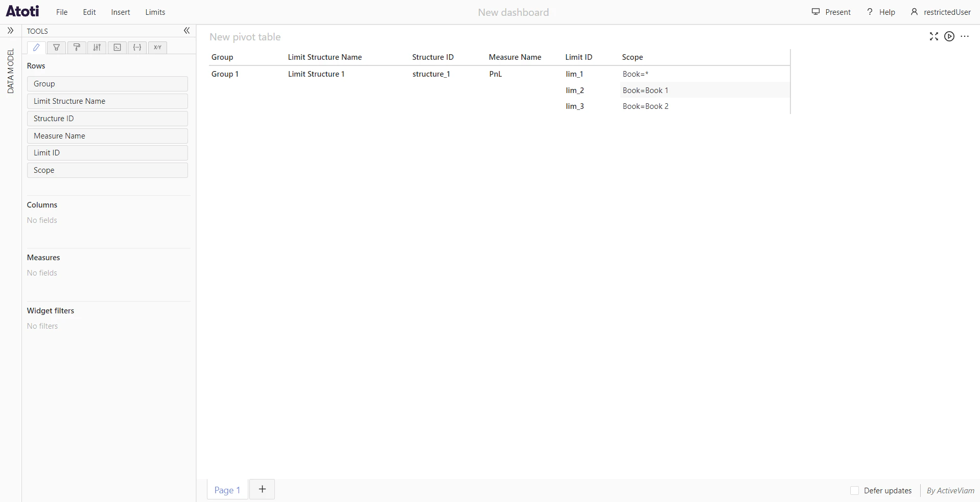Image resolution: width=980 pixels, height=502 pixels.
Task: Open the Style paint roller tab
Action: coord(77,48)
